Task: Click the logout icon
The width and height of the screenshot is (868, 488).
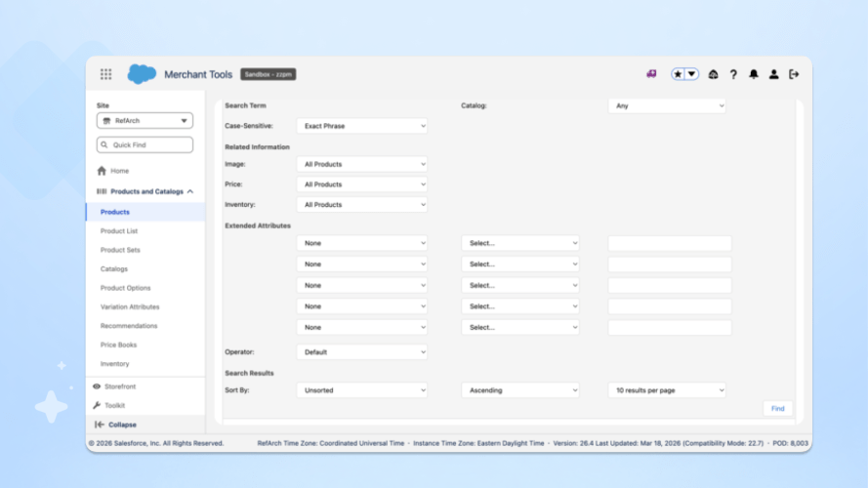Action: [x=794, y=74]
